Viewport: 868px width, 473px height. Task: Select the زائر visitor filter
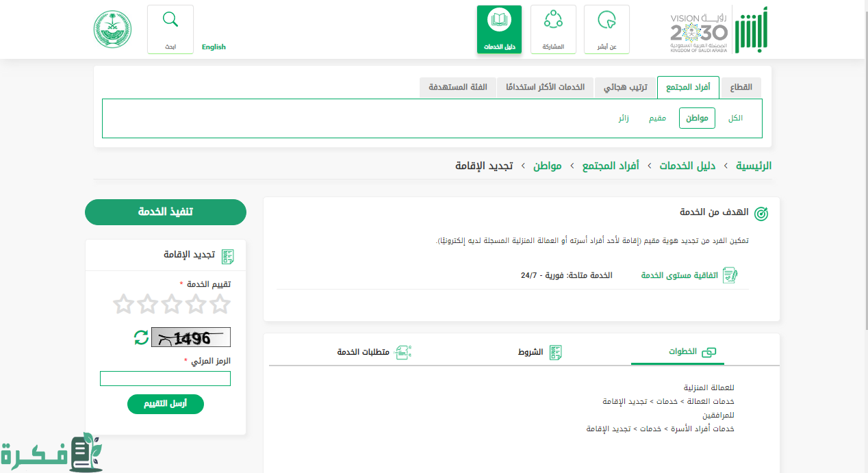point(623,118)
